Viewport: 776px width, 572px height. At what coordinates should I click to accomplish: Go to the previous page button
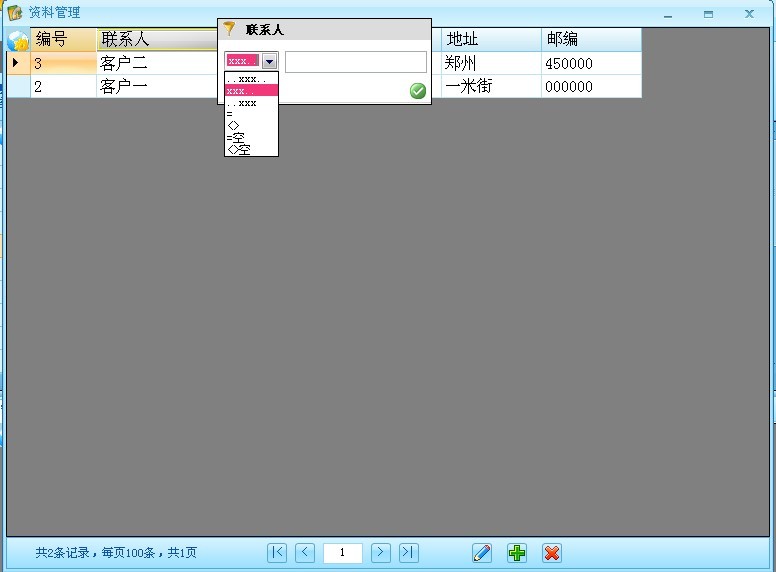click(x=305, y=553)
